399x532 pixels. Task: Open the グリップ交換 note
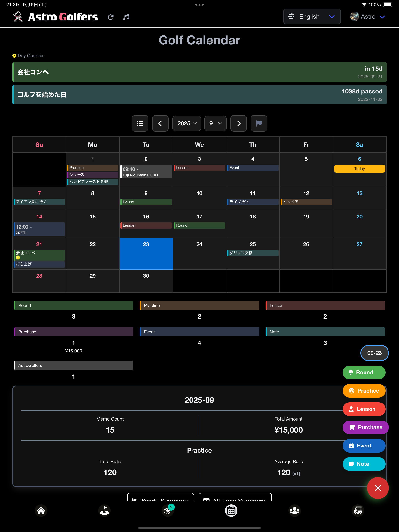[253, 253]
